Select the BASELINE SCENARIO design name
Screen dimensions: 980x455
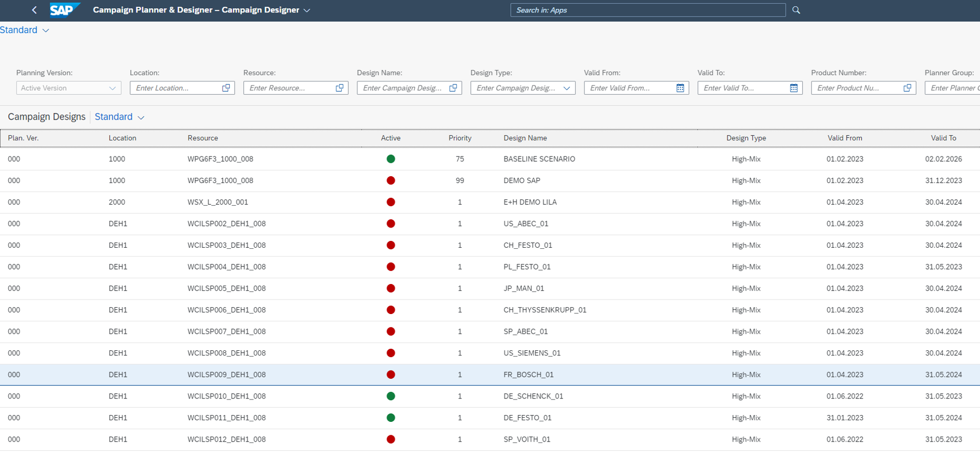[x=539, y=159]
